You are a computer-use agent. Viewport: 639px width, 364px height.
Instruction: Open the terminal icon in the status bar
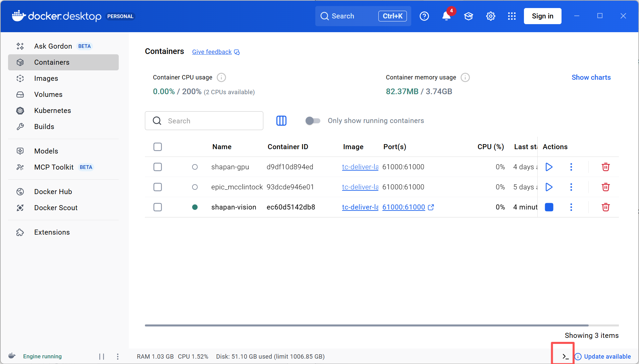pos(564,356)
